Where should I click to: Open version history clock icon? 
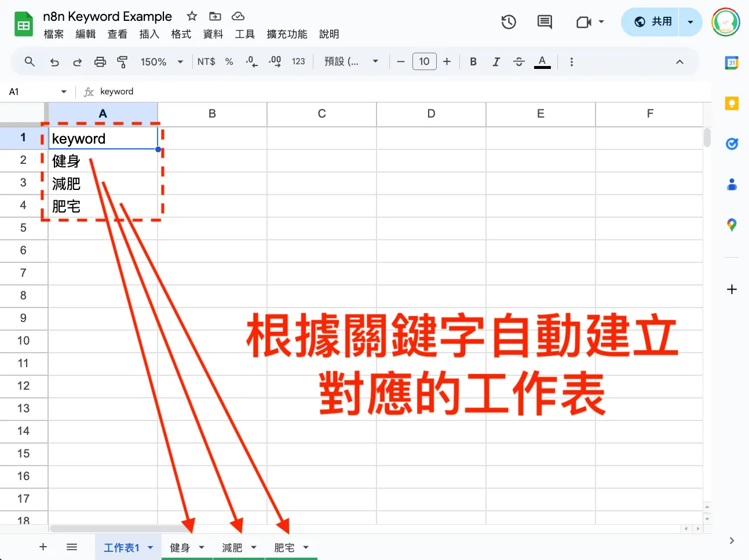(x=509, y=22)
